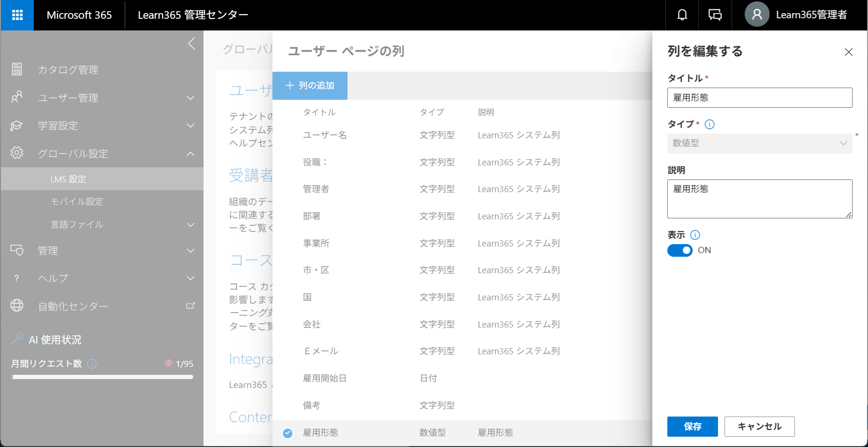The width and height of the screenshot is (868, 447).
Task: Expand the 管理 menu chevron
Action: (190, 251)
